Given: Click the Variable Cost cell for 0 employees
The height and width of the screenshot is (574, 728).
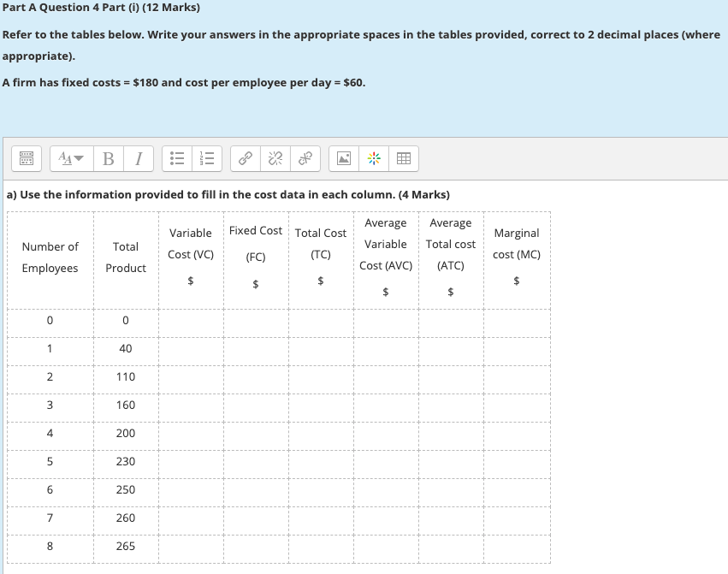Looking at the screenshot, I should click(x=191, y=323).
